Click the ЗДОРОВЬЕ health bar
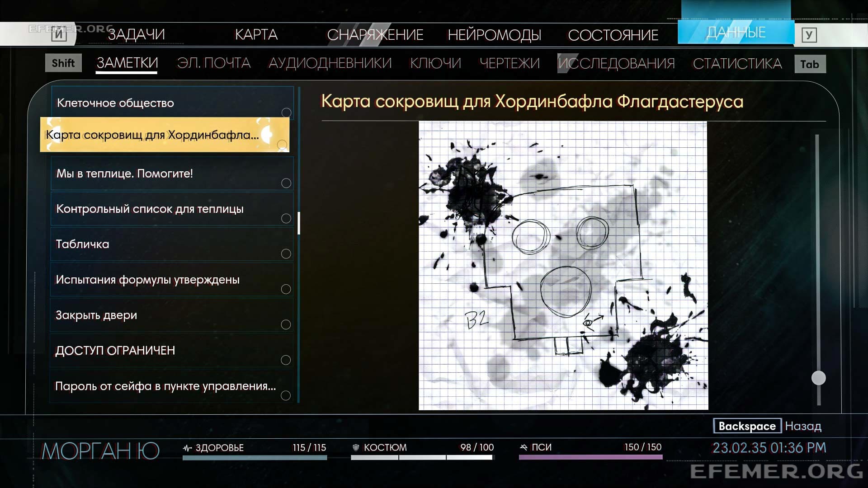This screenshot has width=868, height=488. coord(255,457)
